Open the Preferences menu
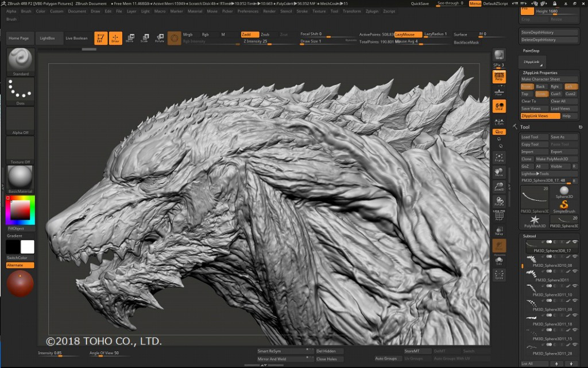Viewport: 588px width, 368px height. tap(248, 11)
